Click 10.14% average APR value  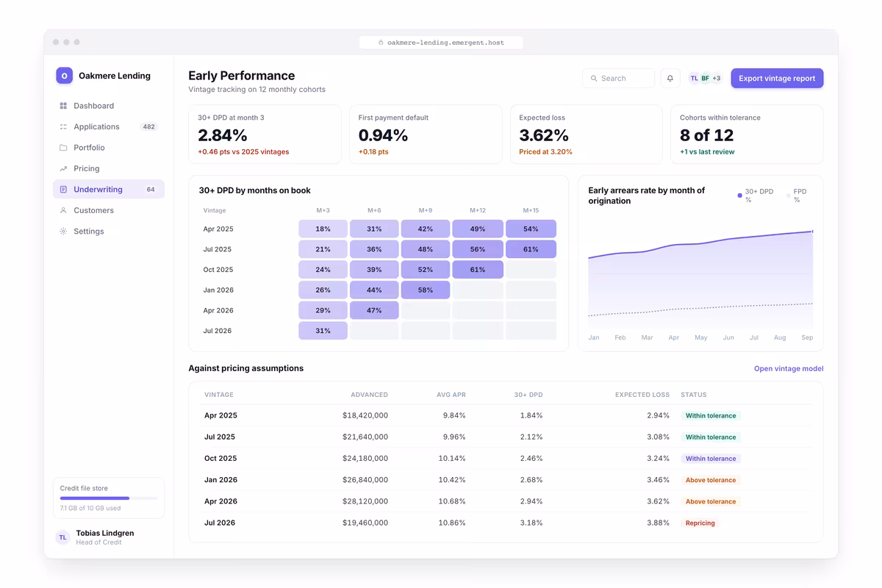(x=452, y=458)
